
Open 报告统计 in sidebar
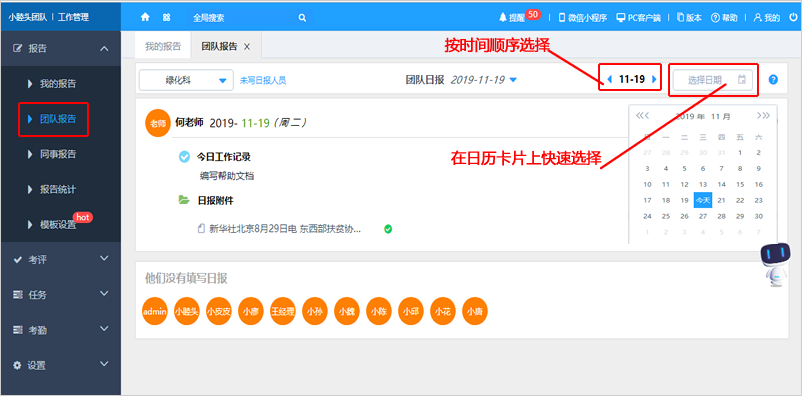[58, 189]
